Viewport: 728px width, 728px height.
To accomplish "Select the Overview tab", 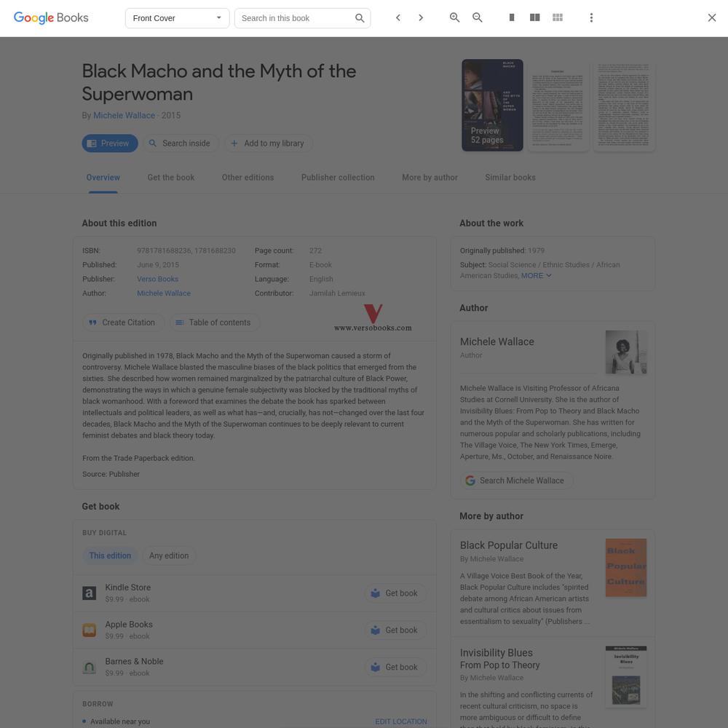I will (103, 178).
